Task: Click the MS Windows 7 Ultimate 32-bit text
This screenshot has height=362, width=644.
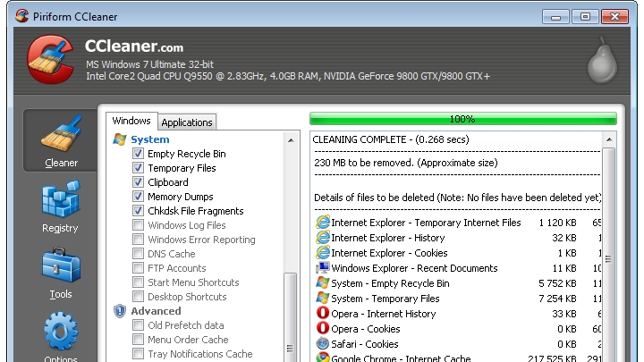Action: pos(149,64)
